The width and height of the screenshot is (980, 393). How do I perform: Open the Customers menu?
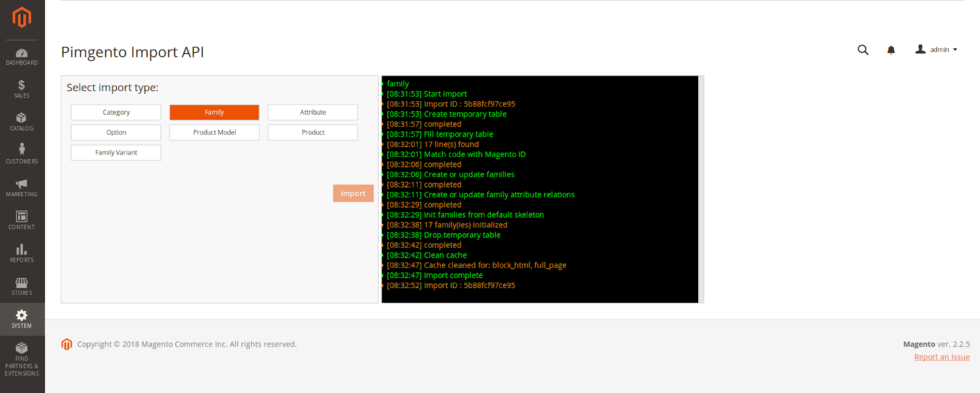pos(22,155)
